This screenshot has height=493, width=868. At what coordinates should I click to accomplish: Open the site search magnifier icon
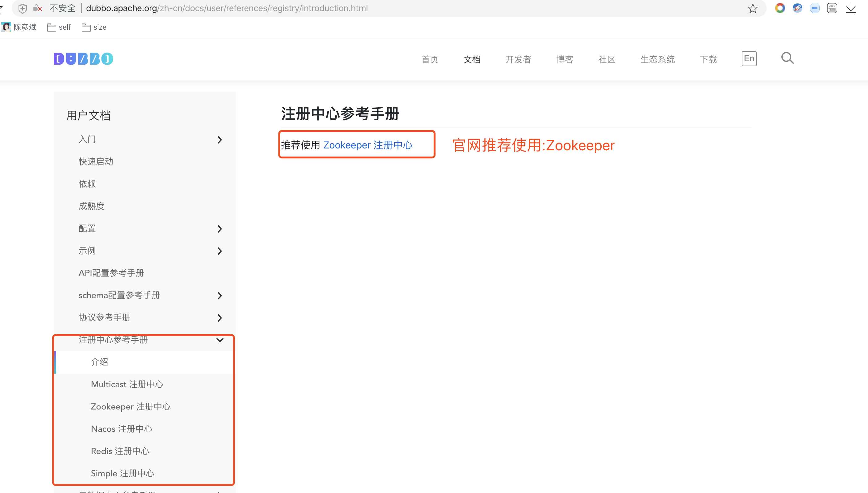787,58
